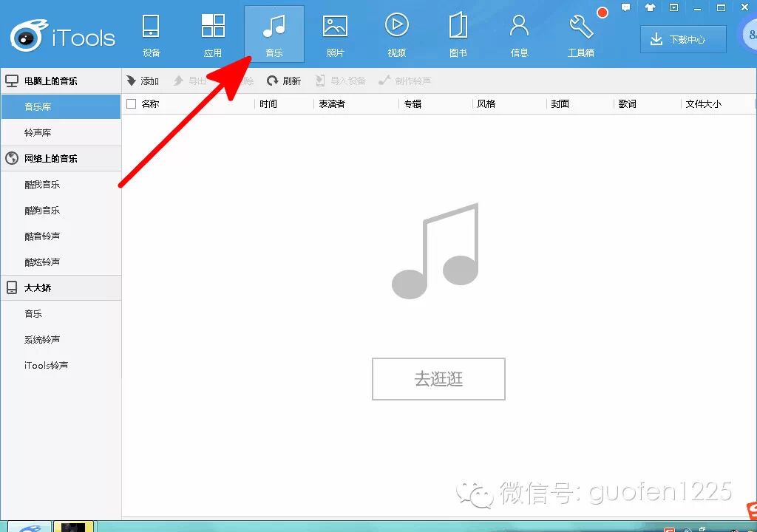Screen dimensions: 757x532
Task: Collapse the 大大娇 device section
Action: 61,287
